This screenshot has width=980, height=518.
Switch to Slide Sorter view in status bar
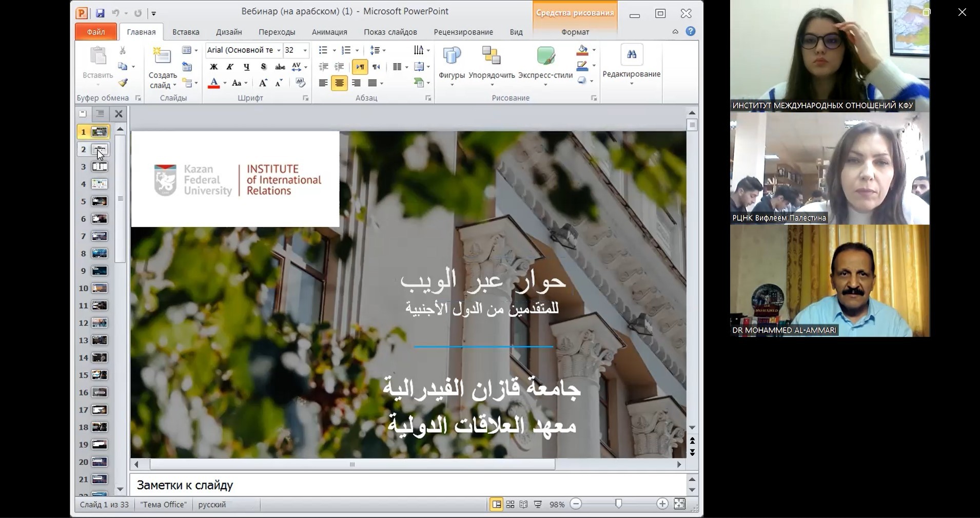point(510,505)
